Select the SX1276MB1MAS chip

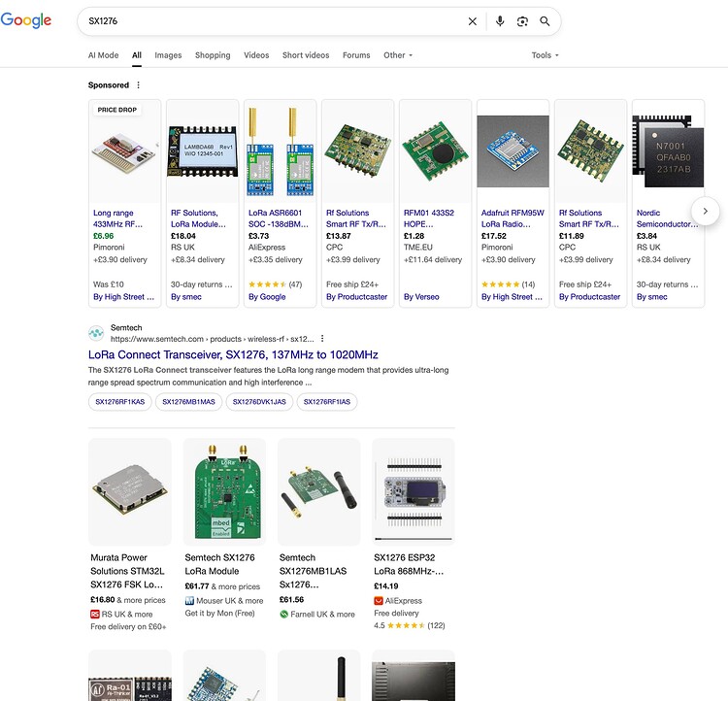tap(188, 401)
